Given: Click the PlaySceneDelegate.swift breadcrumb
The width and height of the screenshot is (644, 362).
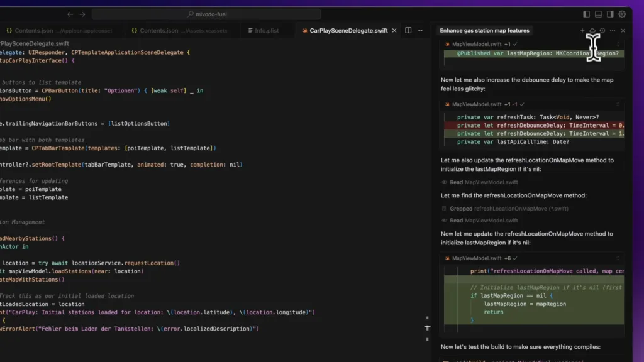Looking at the screenshot, I should (x=35, y=43).
